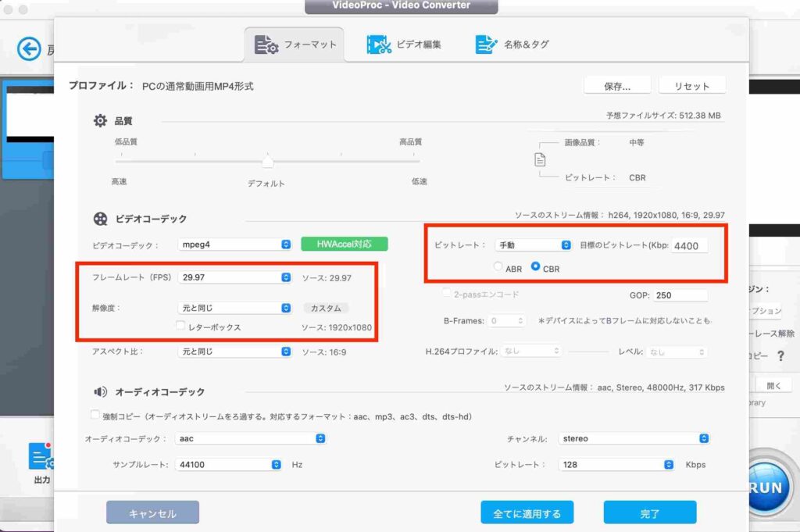Click the question mark help icon
This screenshot has height=532, width=800.
tap(780, 355)
